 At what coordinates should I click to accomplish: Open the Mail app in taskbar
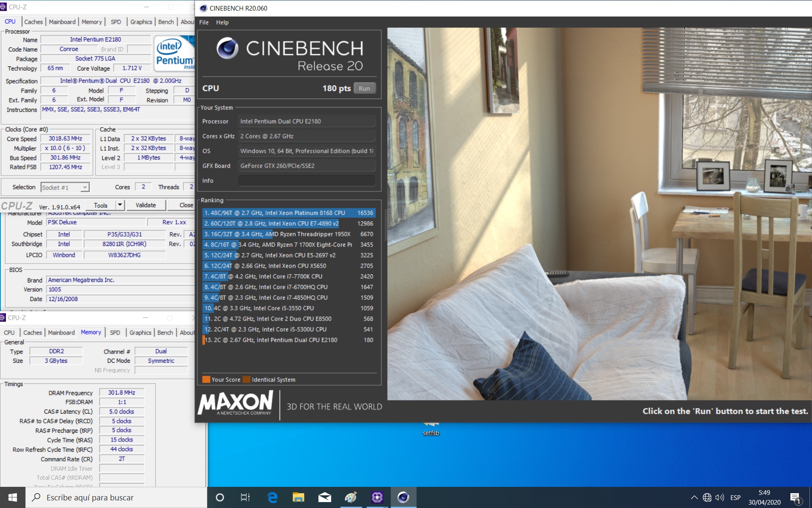click(x=325, y=497)
